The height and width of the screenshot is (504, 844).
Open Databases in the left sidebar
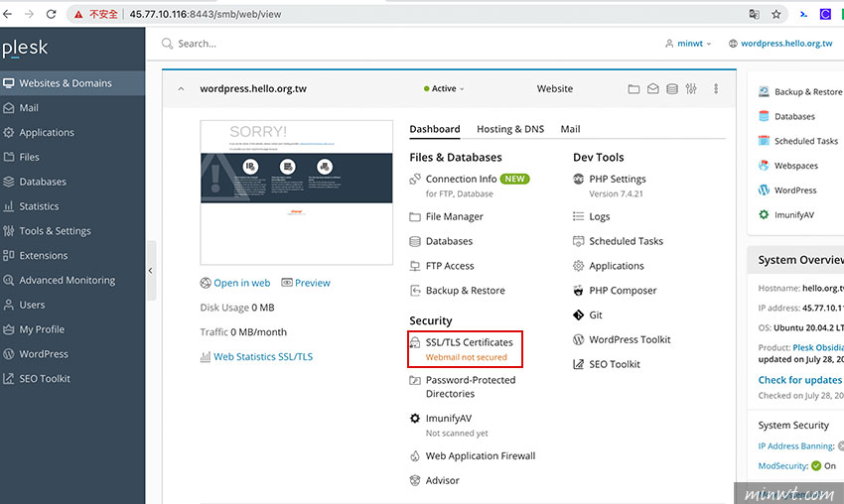pyautogui.click(x=43, y=182)
